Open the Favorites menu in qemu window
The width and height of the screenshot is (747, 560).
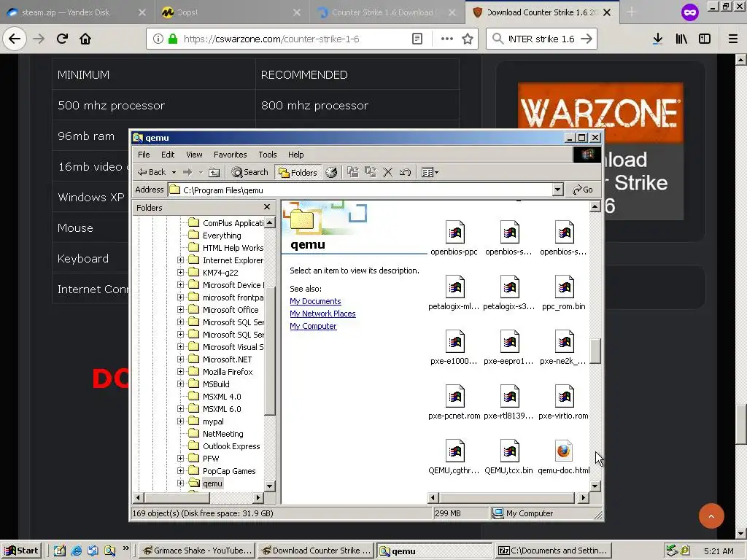(x=230, y=155)
